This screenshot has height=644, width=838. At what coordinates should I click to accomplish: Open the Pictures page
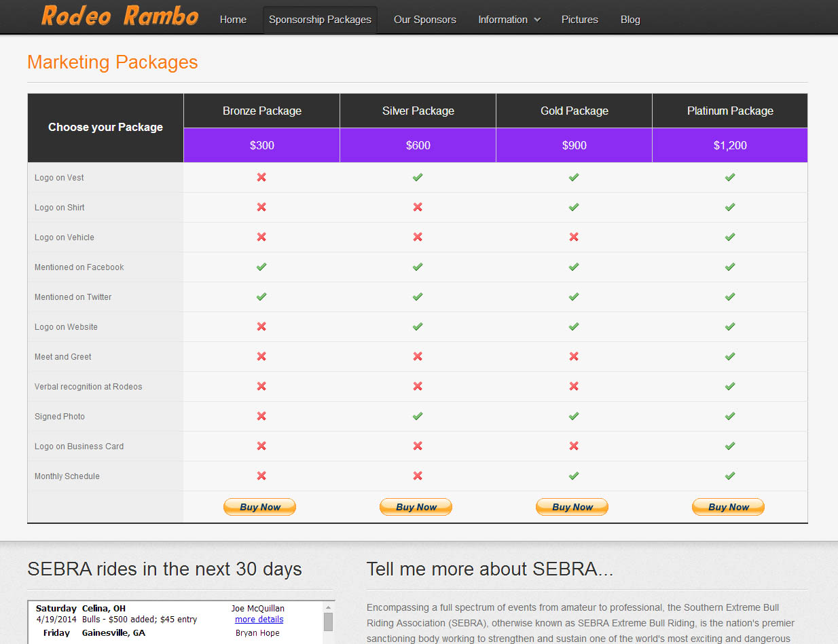click(579, 20)
